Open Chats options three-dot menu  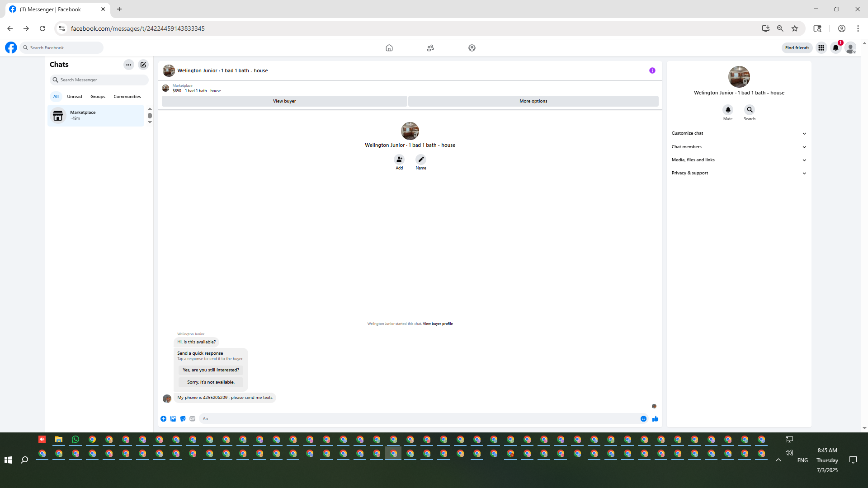click(x=129, y=65)
